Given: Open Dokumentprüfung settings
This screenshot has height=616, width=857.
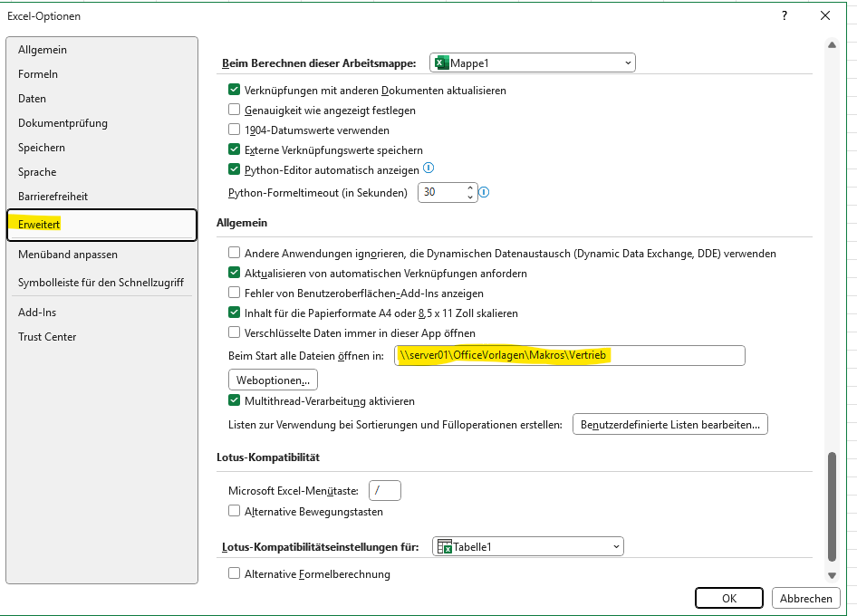Looking at the screenshot, I should point(101,123).
